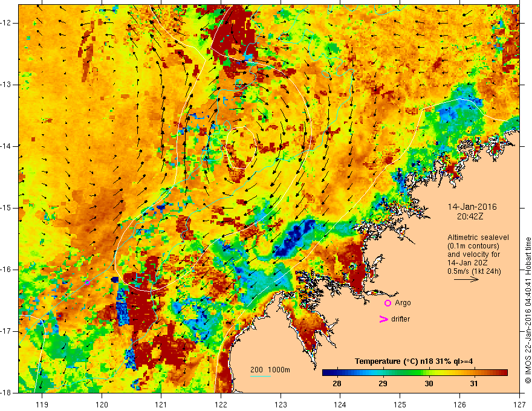The height and width of the screenshot is (411, 532).
Task: Select the '14-Jan-2016' date label
Action: (x=472, y=207)
